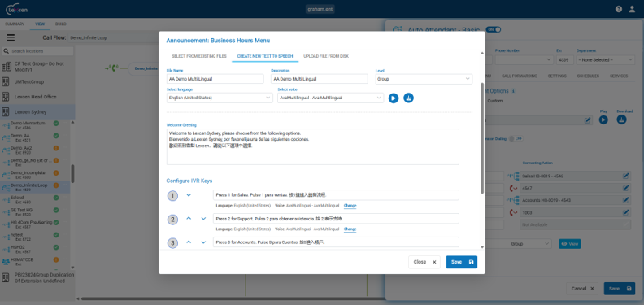The image size is (644, 305).
Task: Click the dialog vertical scrollbar
Action: 482,138
